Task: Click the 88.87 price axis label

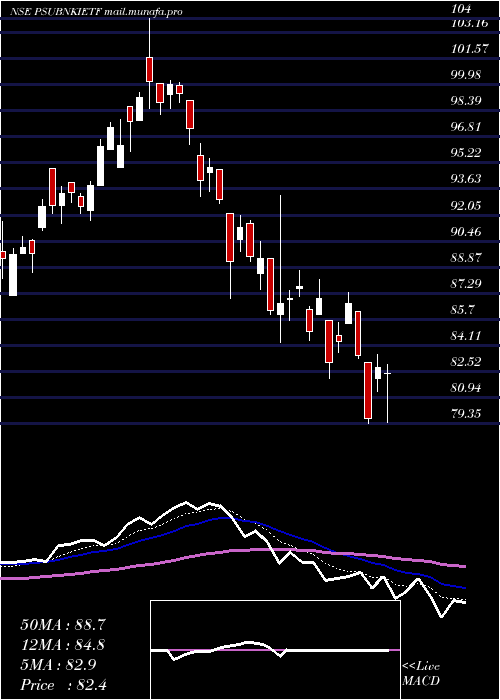Action: [x=466, y=258]
